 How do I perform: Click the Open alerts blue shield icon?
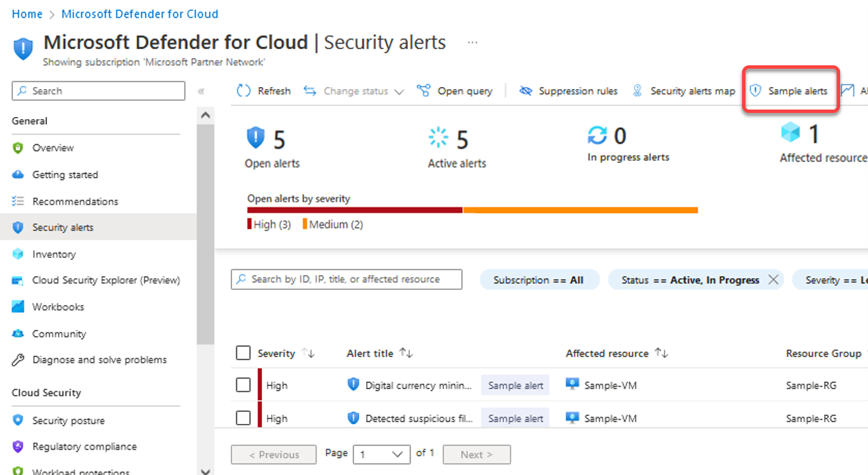pyautogui.click(x=255, y=137)
